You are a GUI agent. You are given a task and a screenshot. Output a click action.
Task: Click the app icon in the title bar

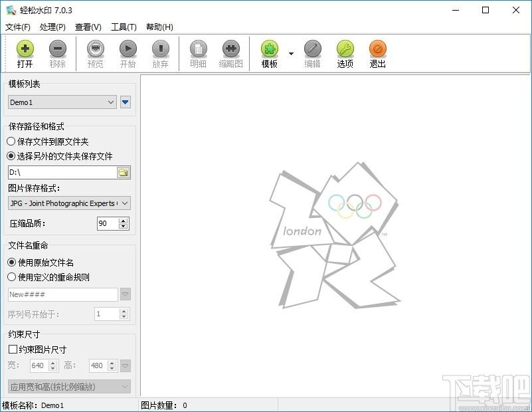point(11,10)
